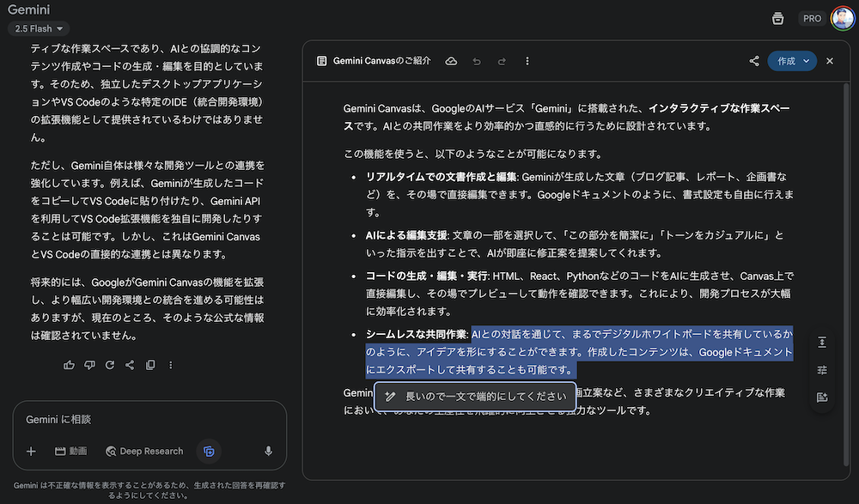Click the bold phrase 'インタラクティブな作業スペース'
The height and width of the screenshot is (504, 859).
[566, 118]
